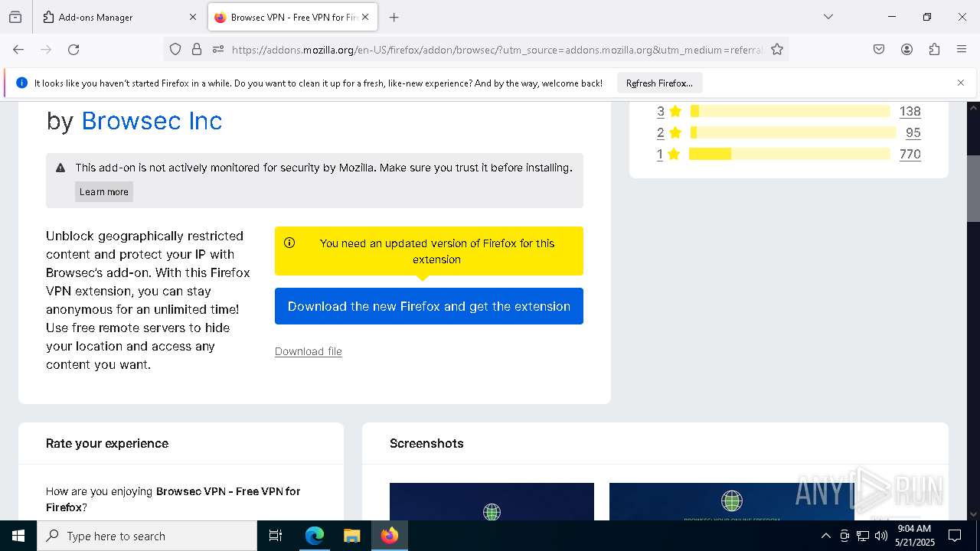Open the first Browsec screenshot thumbnail
The image size is (980, 551).
pos(492,501)
